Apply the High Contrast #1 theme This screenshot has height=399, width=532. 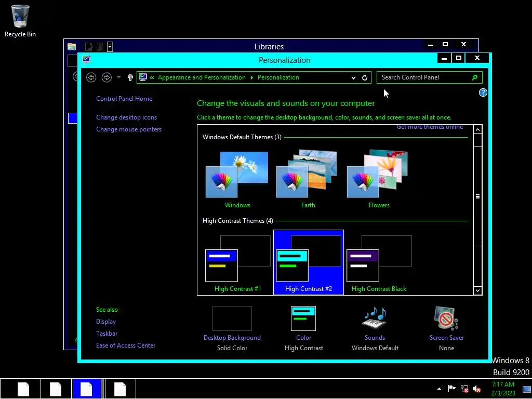[238, 262]
